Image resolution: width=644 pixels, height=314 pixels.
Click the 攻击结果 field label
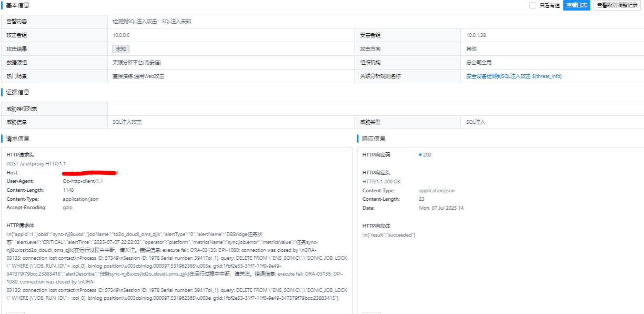16,49
